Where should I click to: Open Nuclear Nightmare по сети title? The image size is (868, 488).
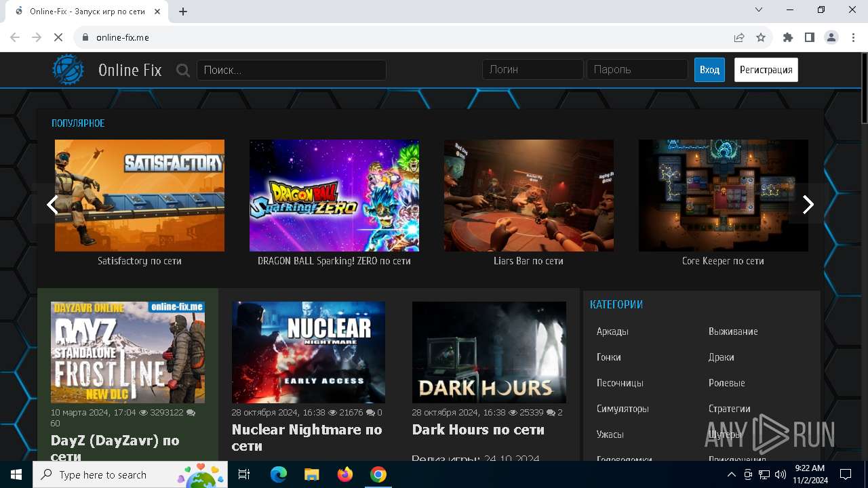(x=307, y=438)
